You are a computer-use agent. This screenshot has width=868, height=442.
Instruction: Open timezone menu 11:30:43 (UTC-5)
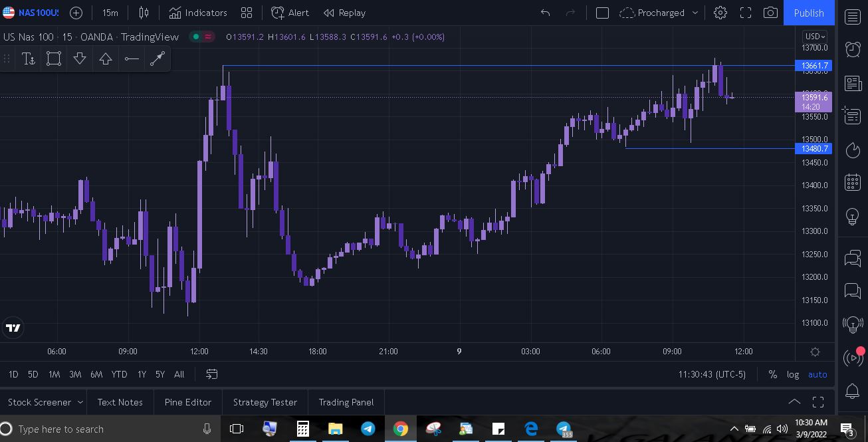tap(712, 374)
